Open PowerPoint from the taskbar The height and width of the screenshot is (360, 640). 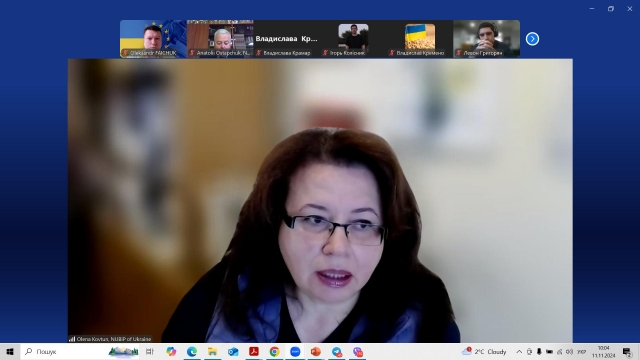[316, 351]
